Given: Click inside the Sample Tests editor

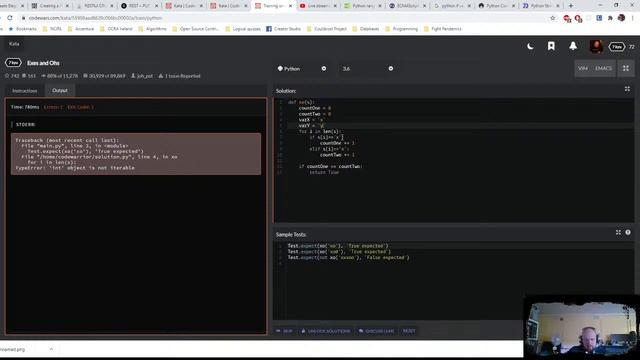Looking at the screenshot, I should [x=453, y=280].
